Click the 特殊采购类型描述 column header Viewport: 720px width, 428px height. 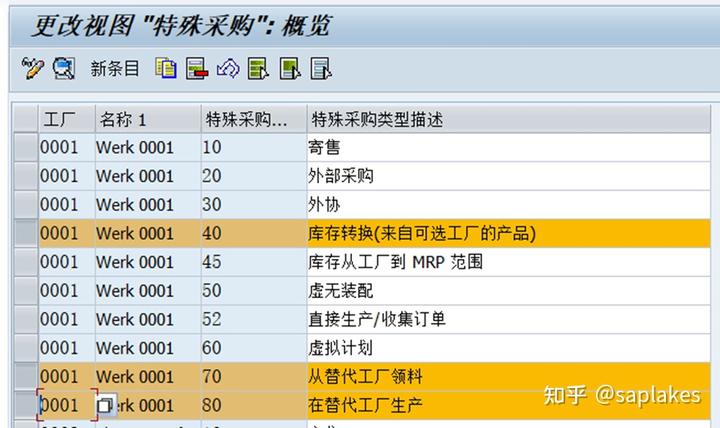point(509,119)
